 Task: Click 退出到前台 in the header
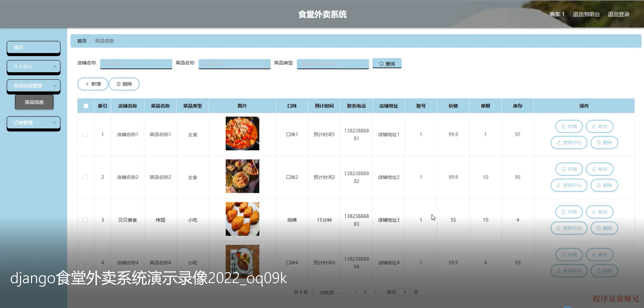586,14
